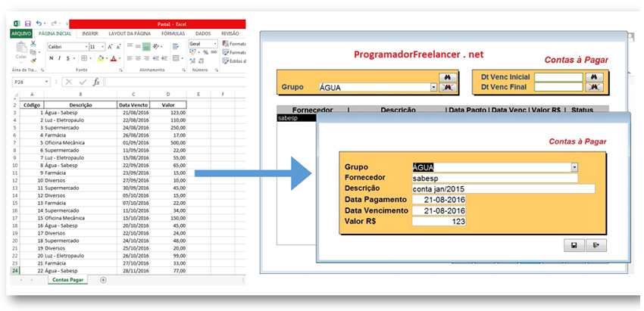Click the top align icon

(x=130, y=45)
